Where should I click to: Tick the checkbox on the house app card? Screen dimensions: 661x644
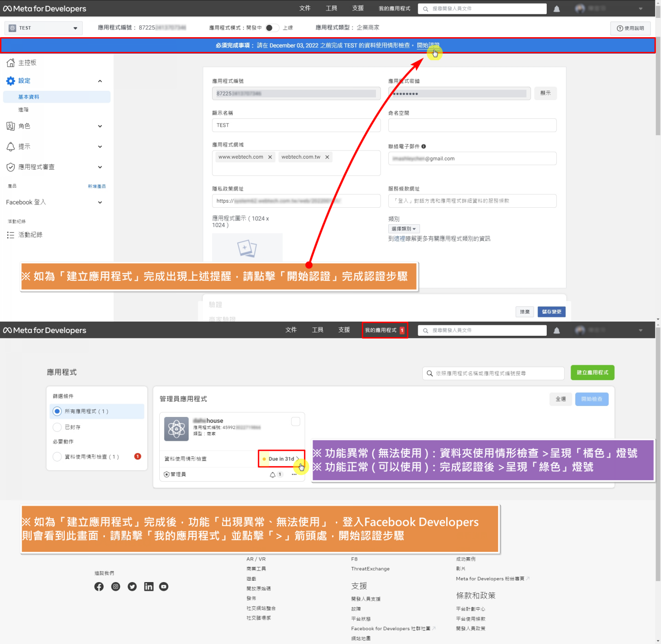point(296,421)
